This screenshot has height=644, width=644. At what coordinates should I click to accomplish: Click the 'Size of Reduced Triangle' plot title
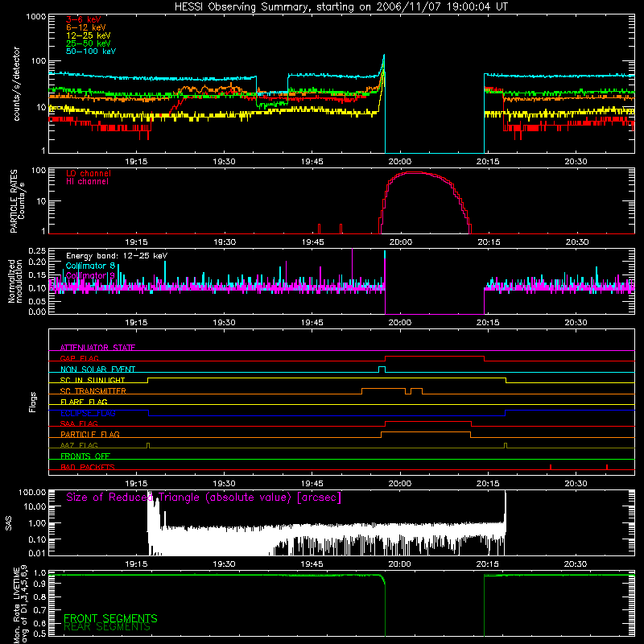(204, 497)
